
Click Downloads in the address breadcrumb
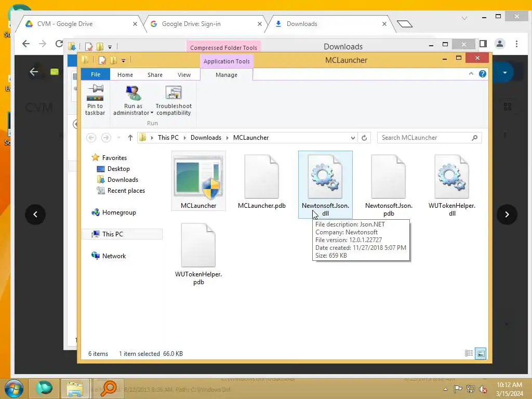coord(206,137)
